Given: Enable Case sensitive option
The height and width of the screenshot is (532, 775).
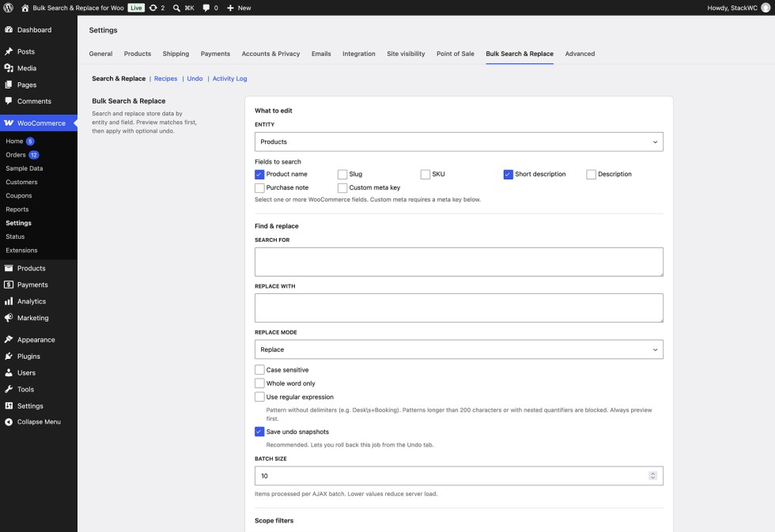Looking at the screenshot, I should click(259, 369).
